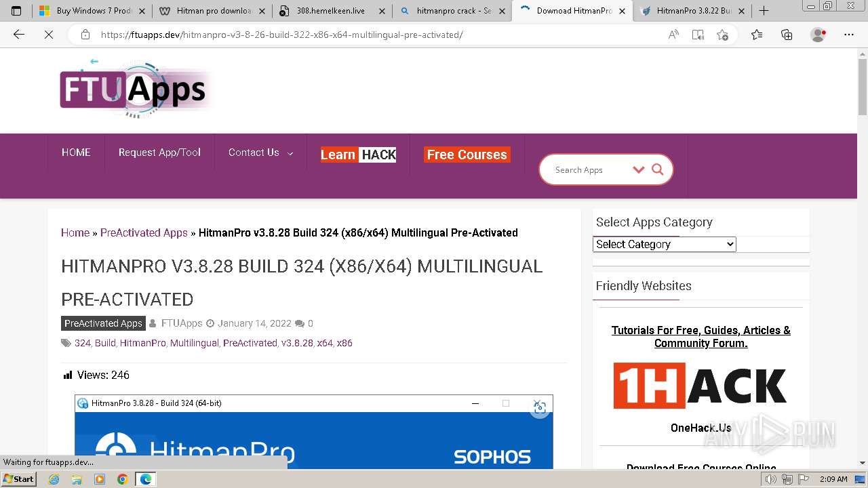The image size is (868, 488).
Task: Click the visual search icon on the HitmanPro image
Action: [x=540, y=408]
